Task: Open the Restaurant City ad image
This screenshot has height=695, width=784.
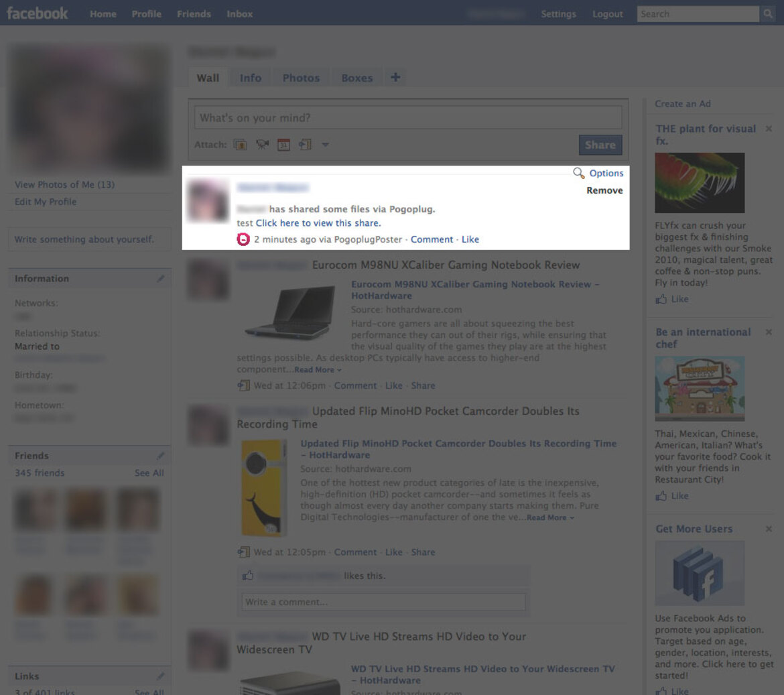Action: (700, 389)
